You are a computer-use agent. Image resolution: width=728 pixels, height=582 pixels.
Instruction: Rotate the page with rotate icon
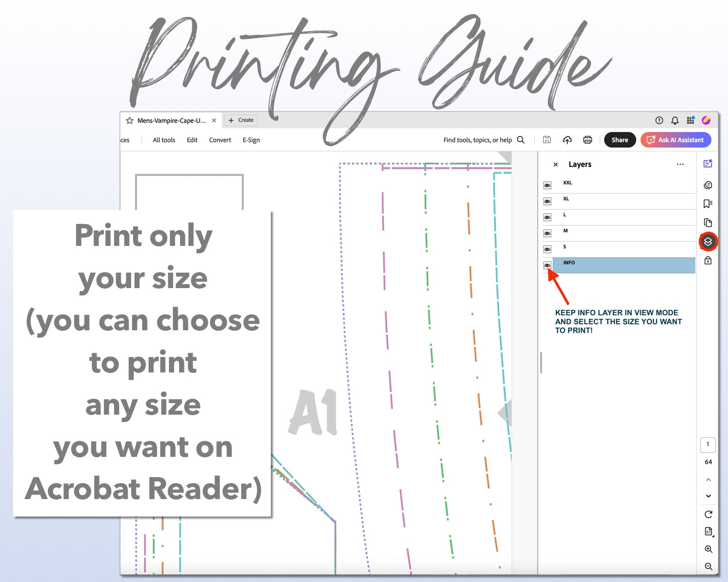tap(708, 514)
